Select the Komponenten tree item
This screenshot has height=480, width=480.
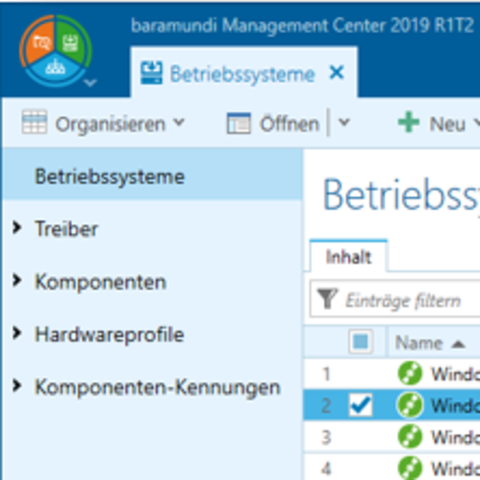point(100,282)
